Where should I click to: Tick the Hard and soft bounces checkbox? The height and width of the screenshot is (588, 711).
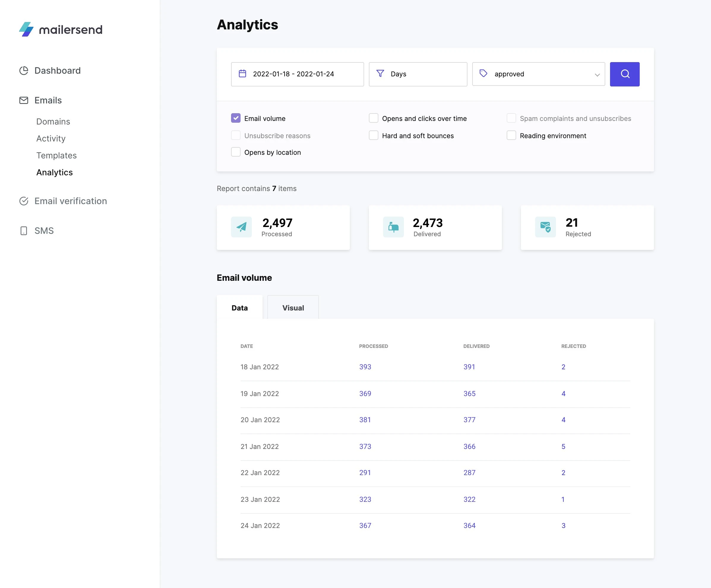tap(373, 135)
